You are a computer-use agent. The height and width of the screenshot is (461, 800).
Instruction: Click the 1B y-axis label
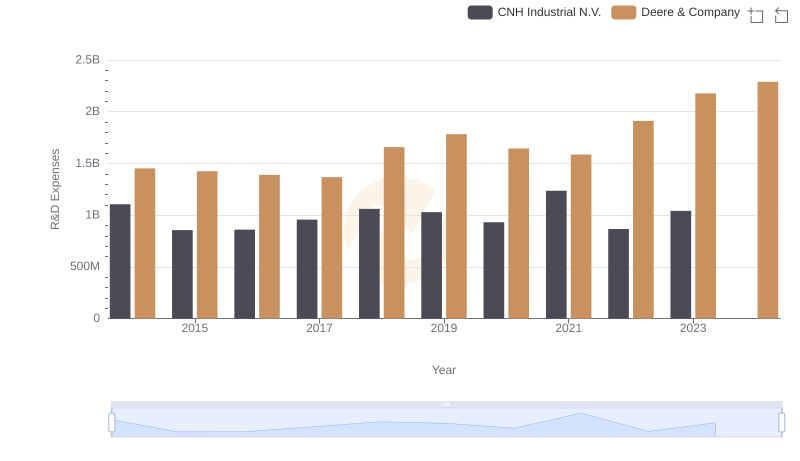click(x=92, y=215)
